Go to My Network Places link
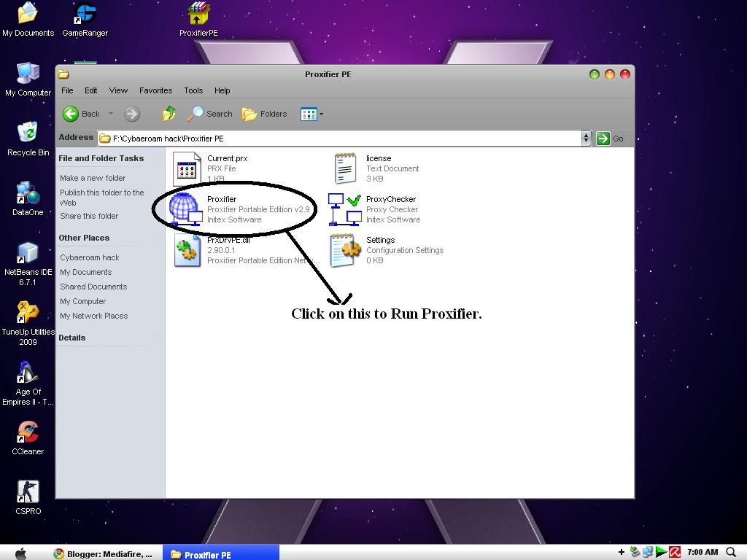This screenshot has height=560, width=747. pyautogui.click(x=94, y=316)
